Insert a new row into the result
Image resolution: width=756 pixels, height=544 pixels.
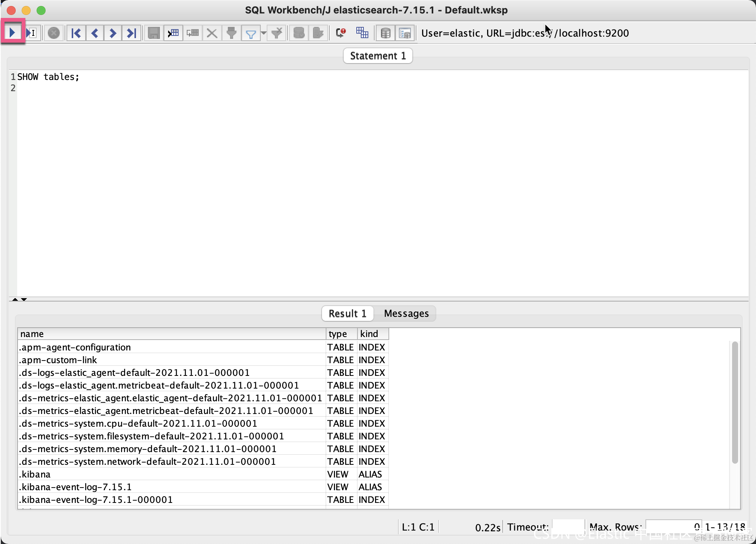click(173, 33)
